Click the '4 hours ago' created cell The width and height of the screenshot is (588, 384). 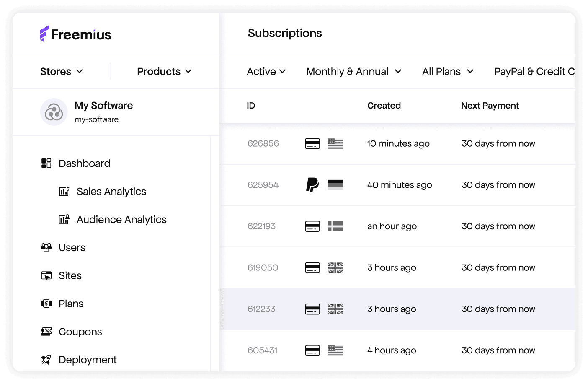pos(392,350)
